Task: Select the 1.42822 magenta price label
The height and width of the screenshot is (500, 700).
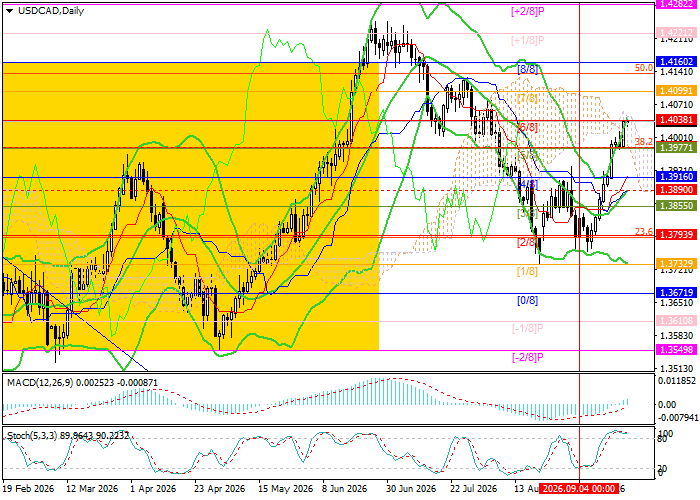Action: tap(676, 4)
